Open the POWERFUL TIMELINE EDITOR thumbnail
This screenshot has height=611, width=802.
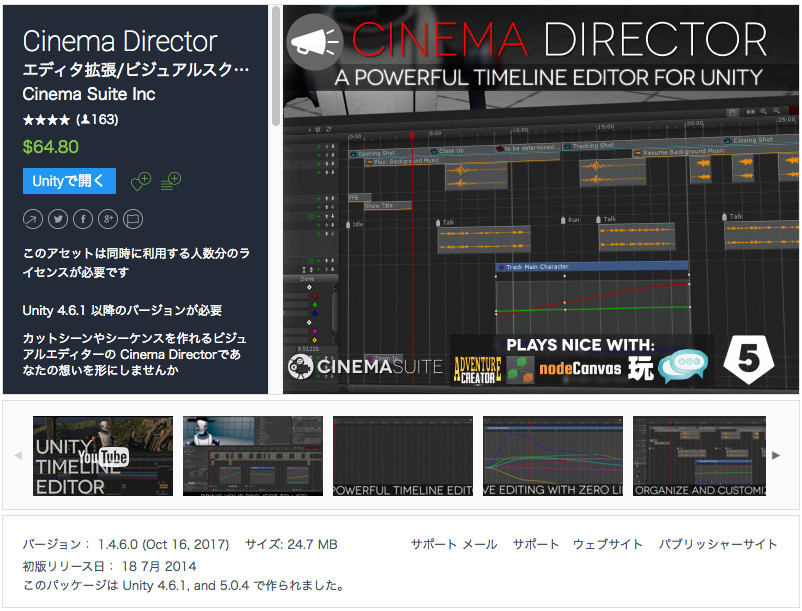(x=403, y=456)
